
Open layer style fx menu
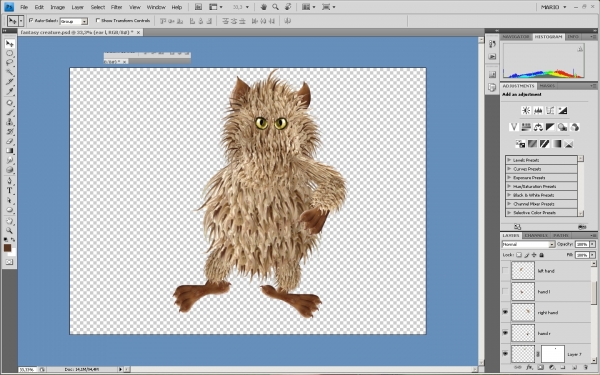[x=529, y=367]
